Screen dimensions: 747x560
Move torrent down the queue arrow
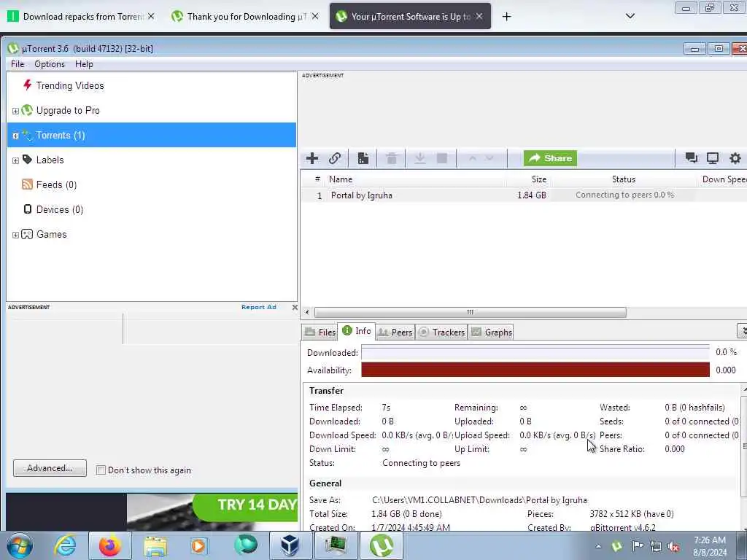click(489, 158)
